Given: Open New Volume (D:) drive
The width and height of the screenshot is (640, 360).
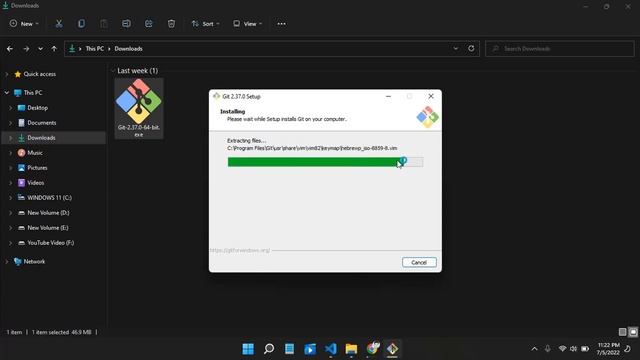Looking at the screenshot, I should point(48,213).
